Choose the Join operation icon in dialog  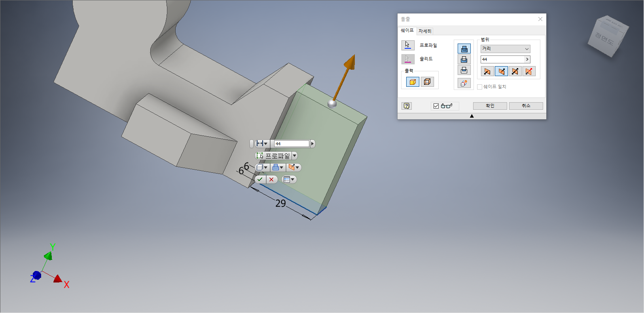(464, 49)
